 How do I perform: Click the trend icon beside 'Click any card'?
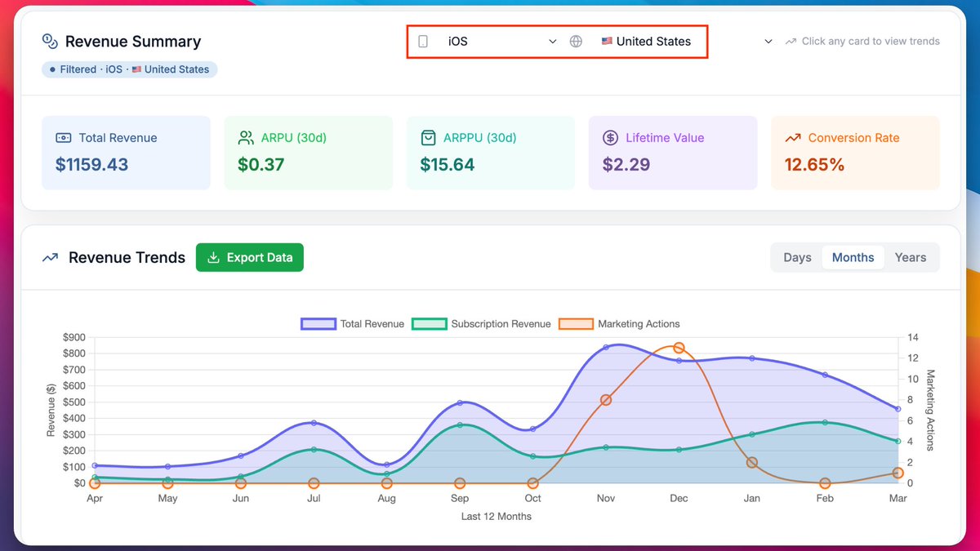(x=791, y=41)
